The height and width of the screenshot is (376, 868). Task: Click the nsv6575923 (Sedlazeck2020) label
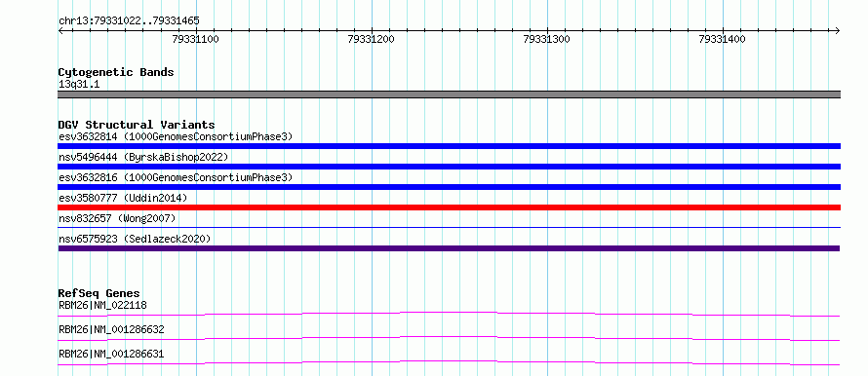(135, 239)
